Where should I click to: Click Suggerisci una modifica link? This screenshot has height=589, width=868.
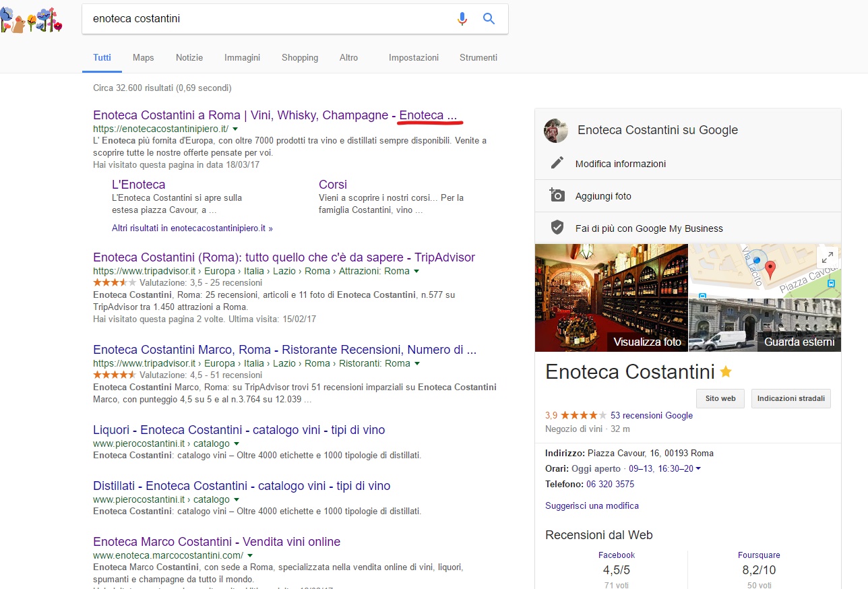click(592, 505)
